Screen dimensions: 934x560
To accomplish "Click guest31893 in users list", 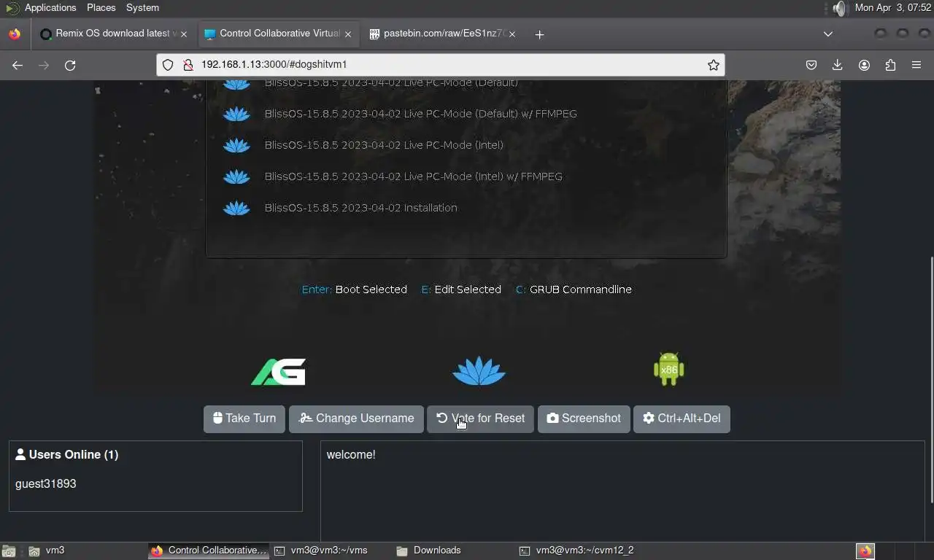I will point(45,484).
